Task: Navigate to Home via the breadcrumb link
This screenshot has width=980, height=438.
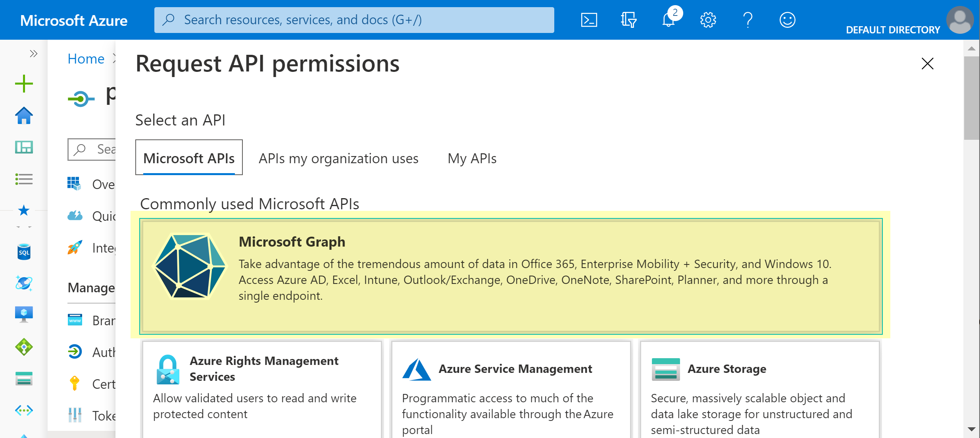Action: pyautogui.click(x=86, y=58)
